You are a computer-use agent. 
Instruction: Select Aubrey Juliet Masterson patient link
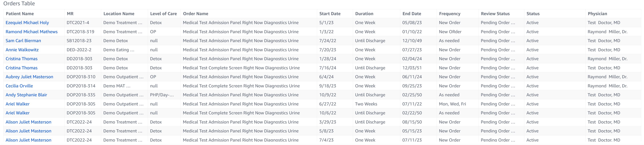pos(29,77)
